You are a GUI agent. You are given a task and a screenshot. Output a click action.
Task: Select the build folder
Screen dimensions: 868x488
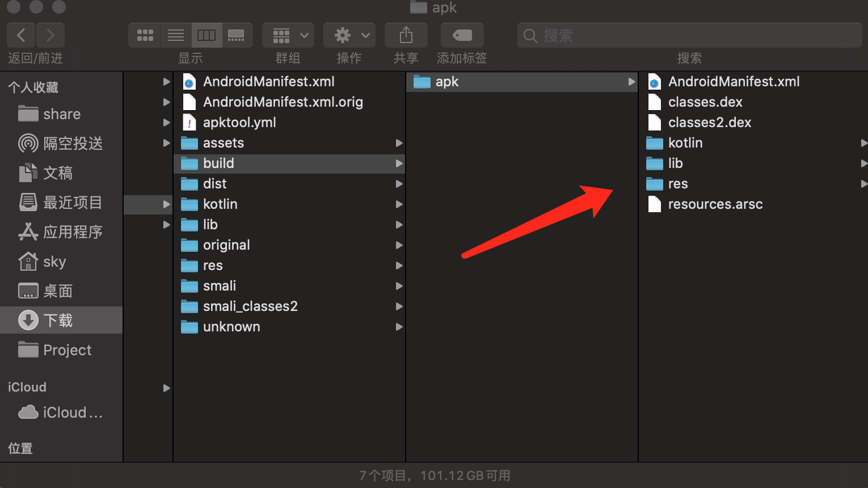[289, 163]
